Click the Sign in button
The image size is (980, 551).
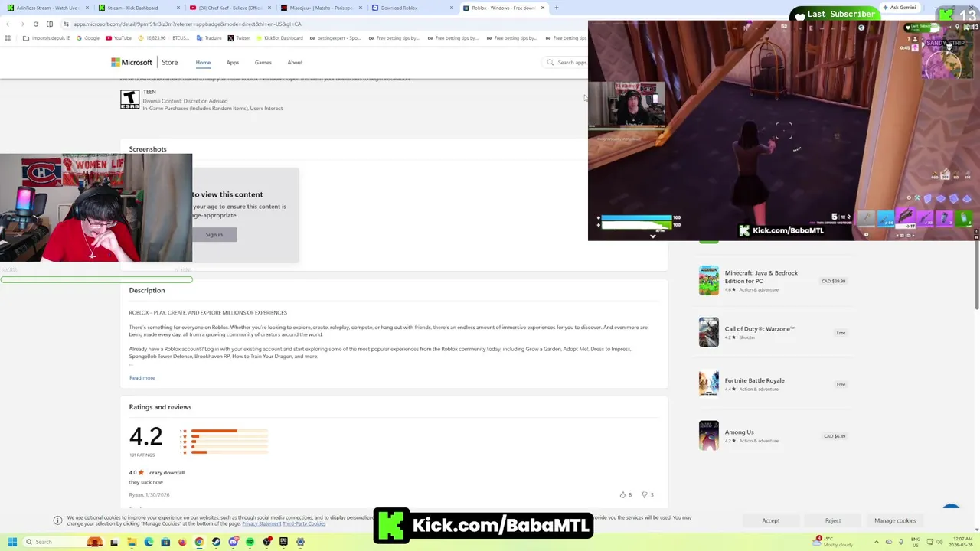(214, 235)
